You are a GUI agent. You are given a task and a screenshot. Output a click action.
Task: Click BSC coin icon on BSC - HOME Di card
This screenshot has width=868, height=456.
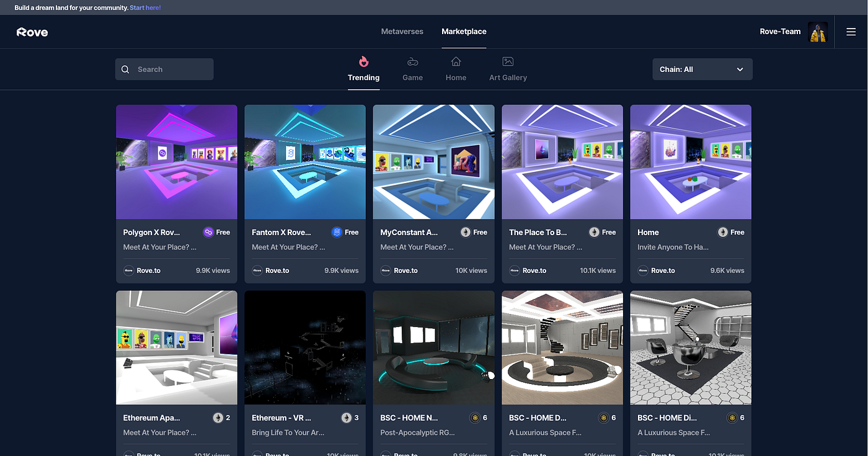pos(732,418)
